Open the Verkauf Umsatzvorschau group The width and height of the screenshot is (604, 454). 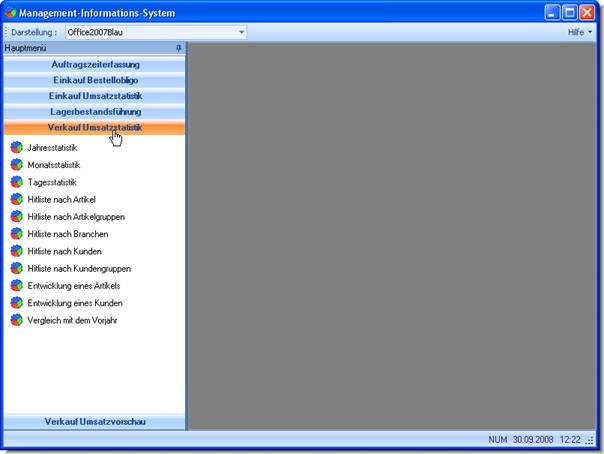95,422
